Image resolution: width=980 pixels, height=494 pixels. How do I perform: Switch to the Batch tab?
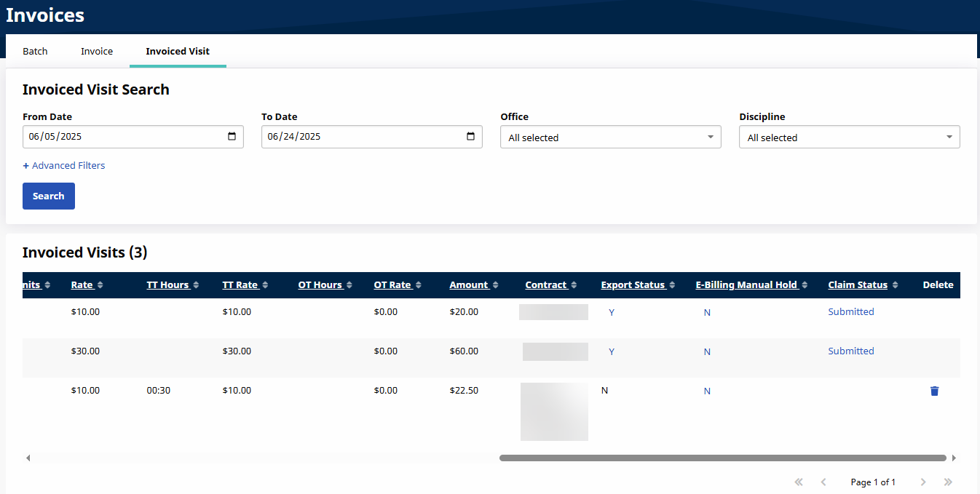click(x=35, y=52)
